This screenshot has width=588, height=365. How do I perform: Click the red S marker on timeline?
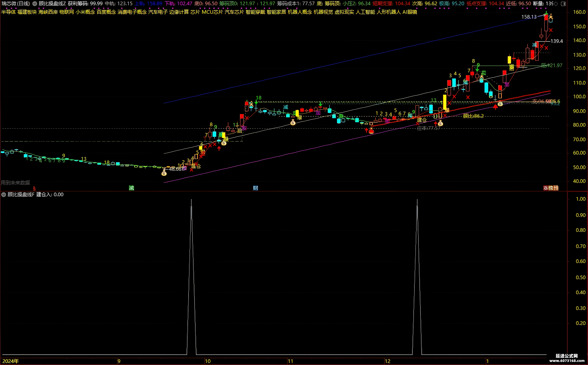coord(34,188)
